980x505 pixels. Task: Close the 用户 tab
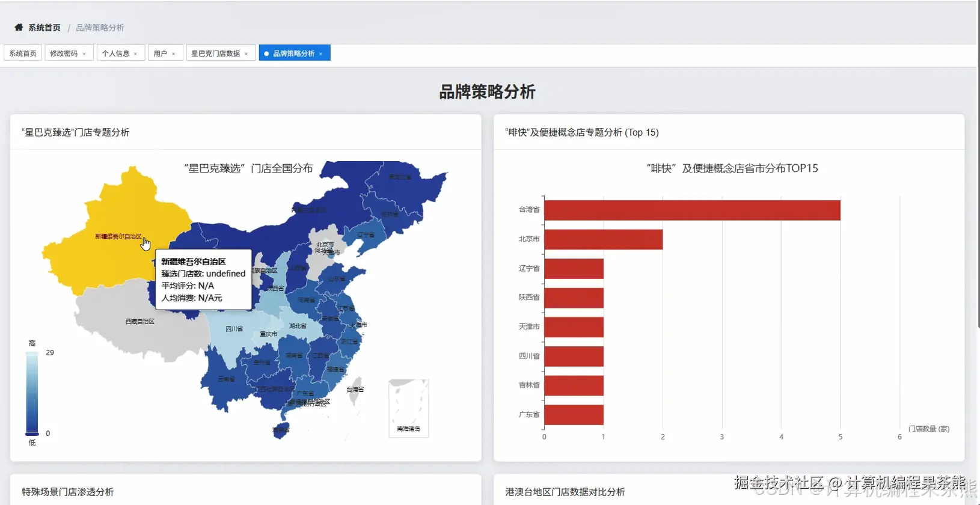[x=174, y=54]
